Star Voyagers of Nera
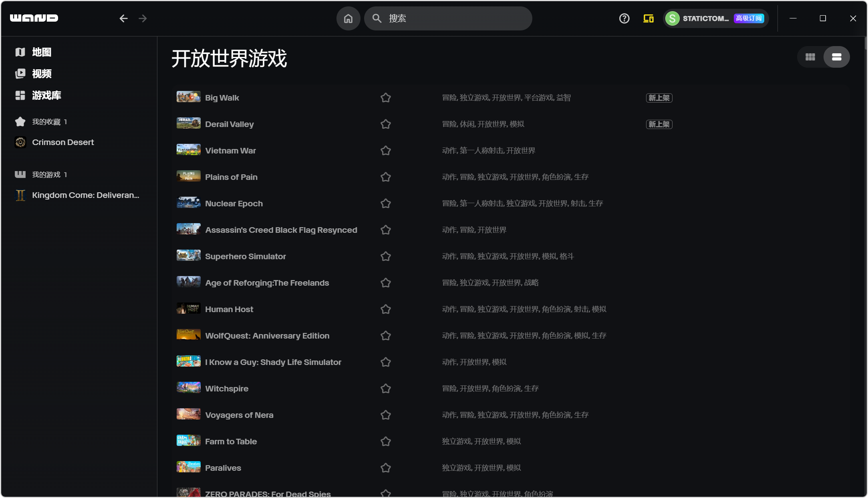Viewport: 868px width, 498px height. pos(386,415)
